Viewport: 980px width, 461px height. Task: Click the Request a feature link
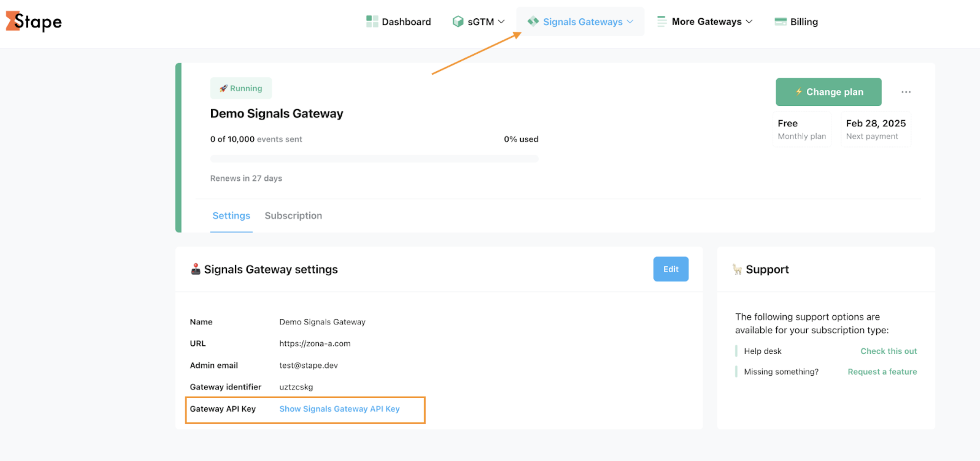(x=882, y=372)
